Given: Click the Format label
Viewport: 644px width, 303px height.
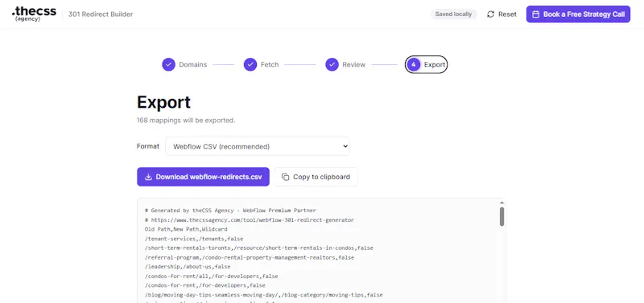Looking at the screenshot, I should pos(148,146).
